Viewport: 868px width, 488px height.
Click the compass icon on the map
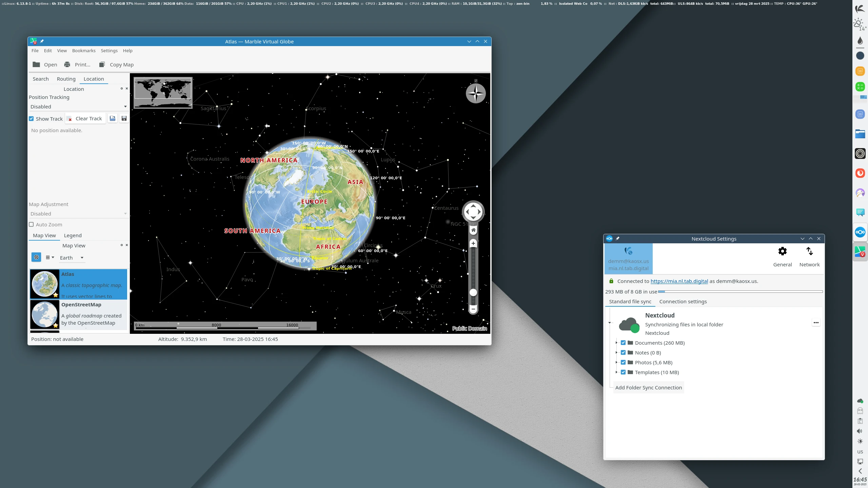pyautogui.click(x=475, y=93)
